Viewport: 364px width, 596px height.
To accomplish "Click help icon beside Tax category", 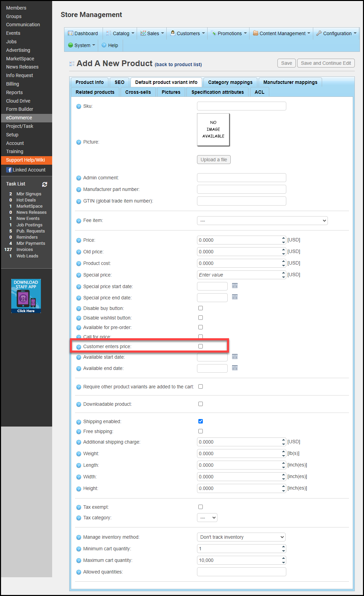I will (x=79, y=518).
